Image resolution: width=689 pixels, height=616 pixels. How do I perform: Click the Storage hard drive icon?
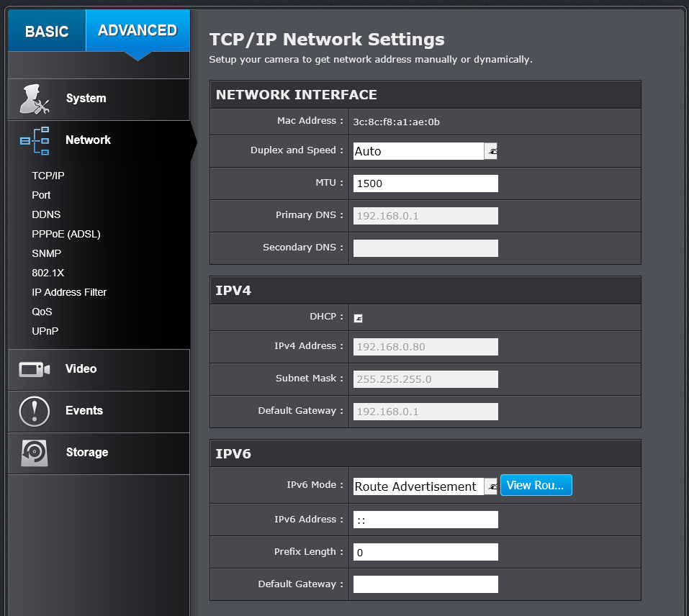(x=34, y=453)
